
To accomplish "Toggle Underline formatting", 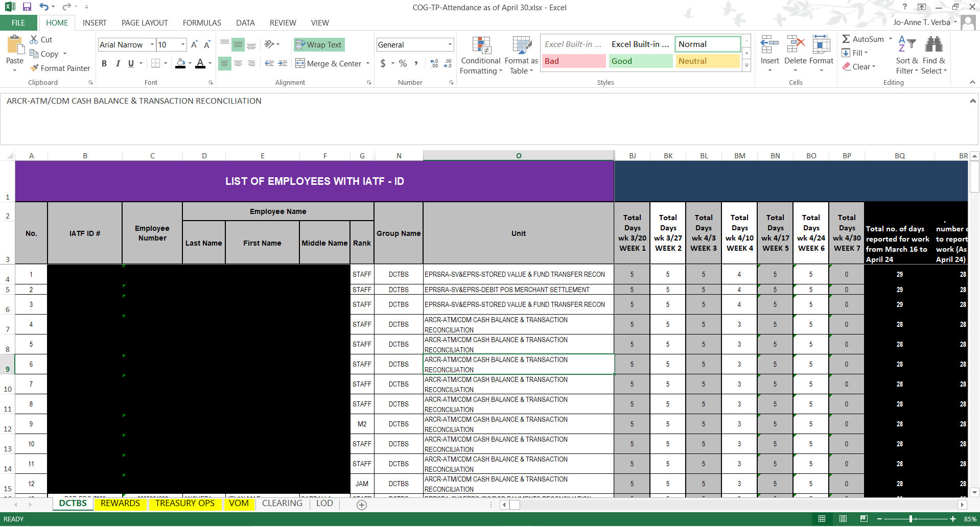I will click(x=131, y=63).
